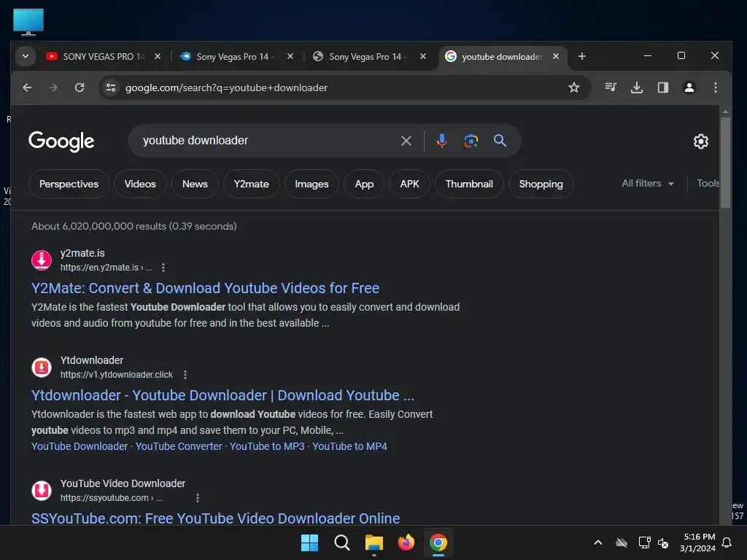Expand the All filters dropdown
Viewport: 747px width, 560px height.
[647, 183]
